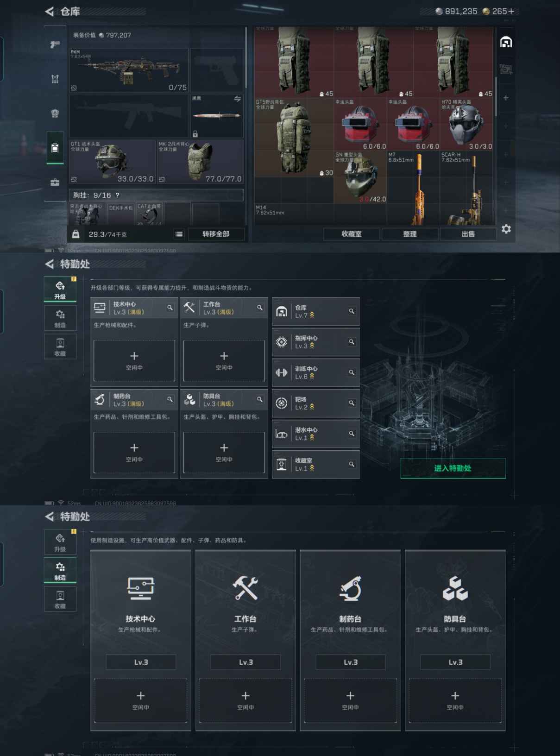Click the magnifier icon on 指挥中心 row
Image resolution: width=560 pixels, height=756 pixels.
(352, 342)
